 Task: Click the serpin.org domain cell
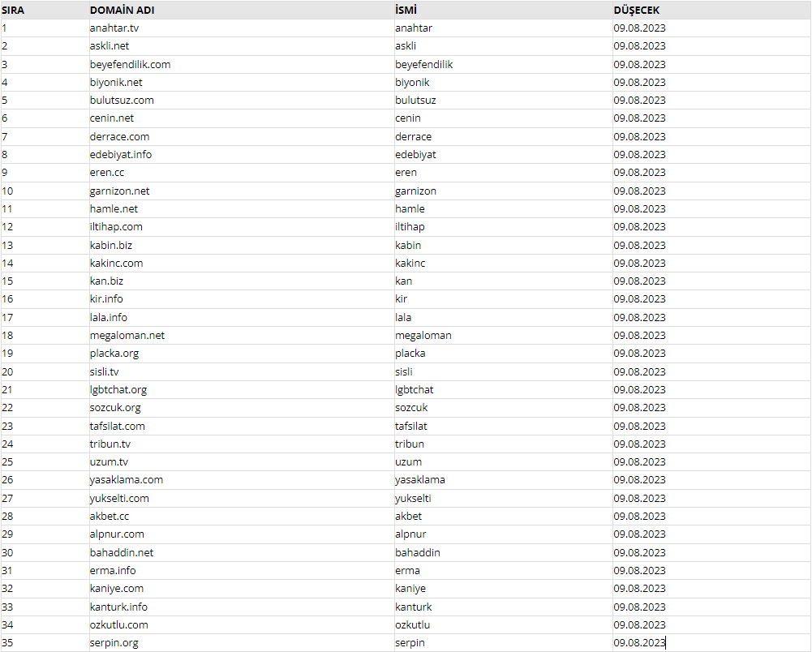(x=114, y=643)
